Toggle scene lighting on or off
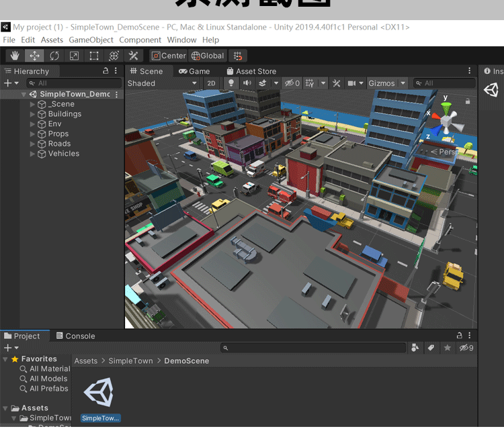The image size is (504, 433). (231, 83)
